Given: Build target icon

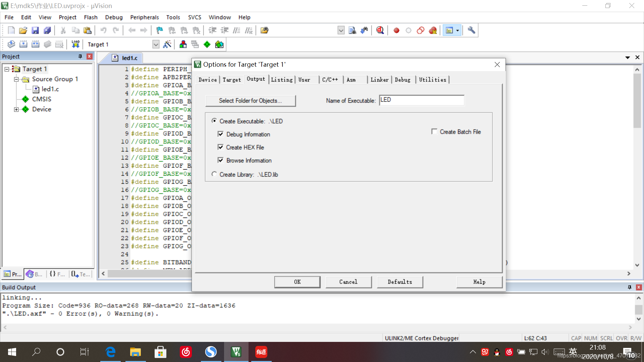Looking at the screenshot, I should (x=23, y=44).
